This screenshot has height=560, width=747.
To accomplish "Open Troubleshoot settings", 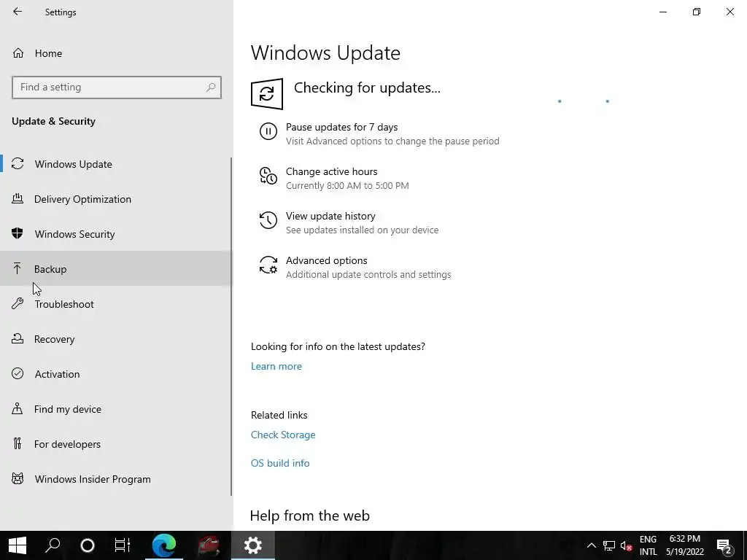I will coord(116,304).
